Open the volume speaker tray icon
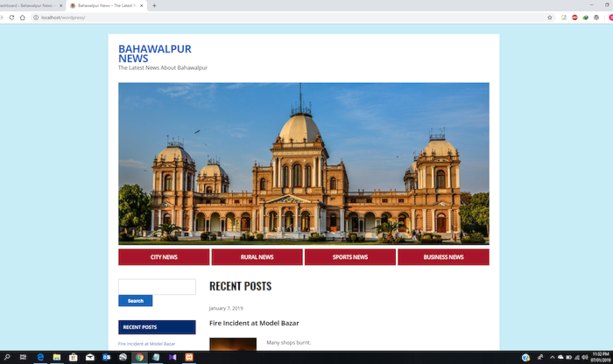This screenshot has width=613, height=364. (x=585, y=357)
